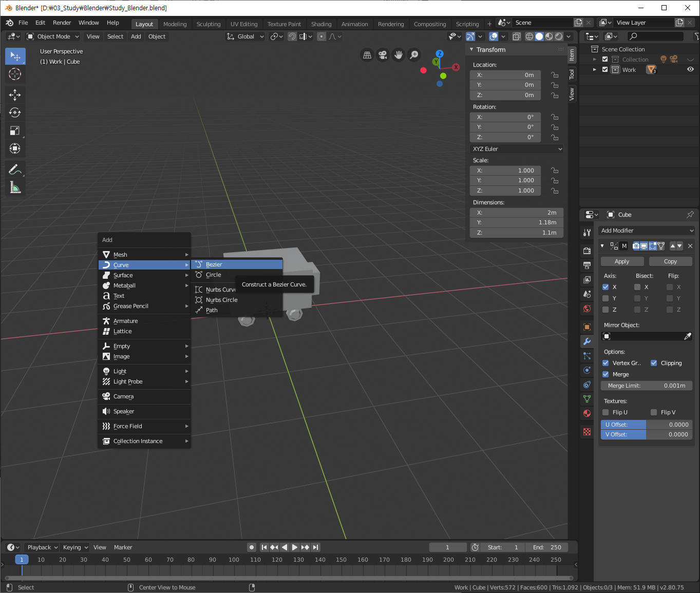Collapse the Mirror modifier panel
Screen dimensions: 700x593
click(x=602, y=246)
